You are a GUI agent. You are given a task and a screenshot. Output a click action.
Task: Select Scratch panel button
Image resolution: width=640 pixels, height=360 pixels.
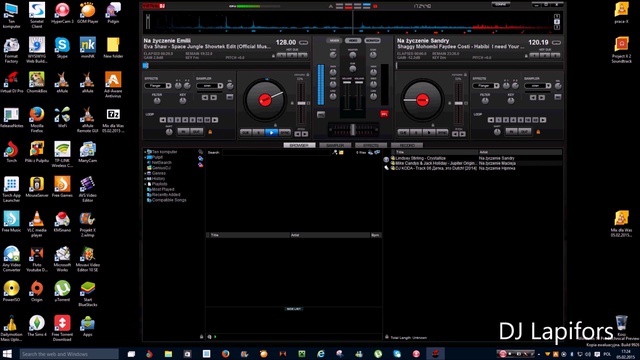click(372, 40)
